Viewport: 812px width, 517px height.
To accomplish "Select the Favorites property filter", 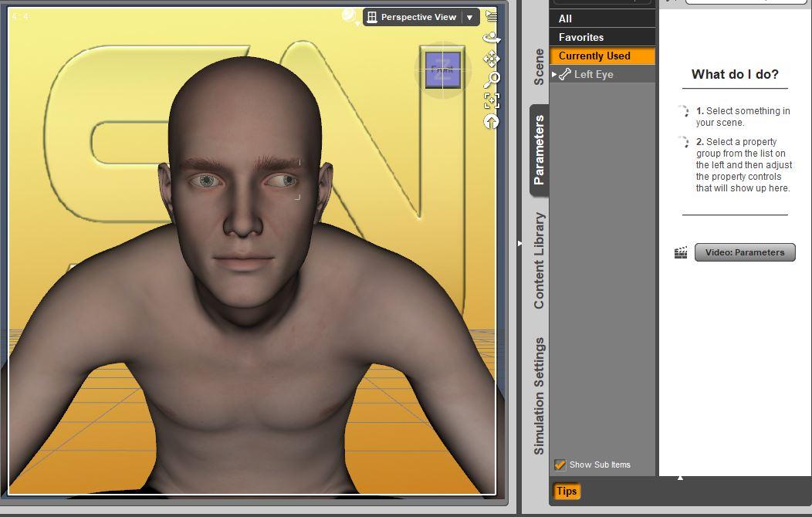I will pos(602,37).
